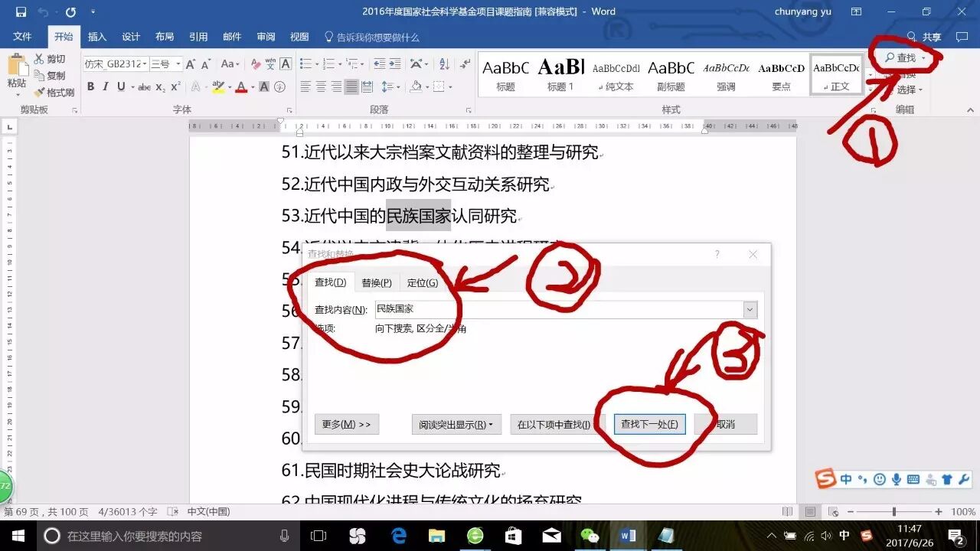
Task: Select the Format Painter (格式刷)
Action: tap(54, 93)
